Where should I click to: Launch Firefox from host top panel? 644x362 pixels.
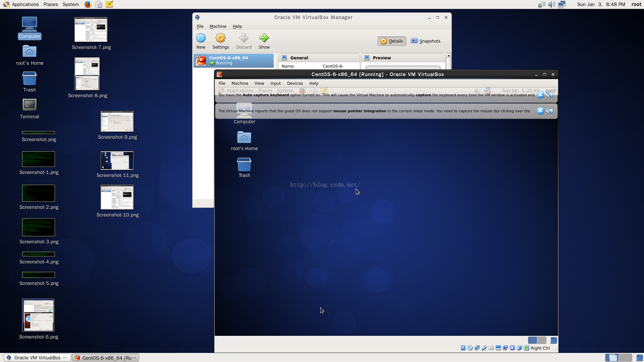(x=88, y=4)
